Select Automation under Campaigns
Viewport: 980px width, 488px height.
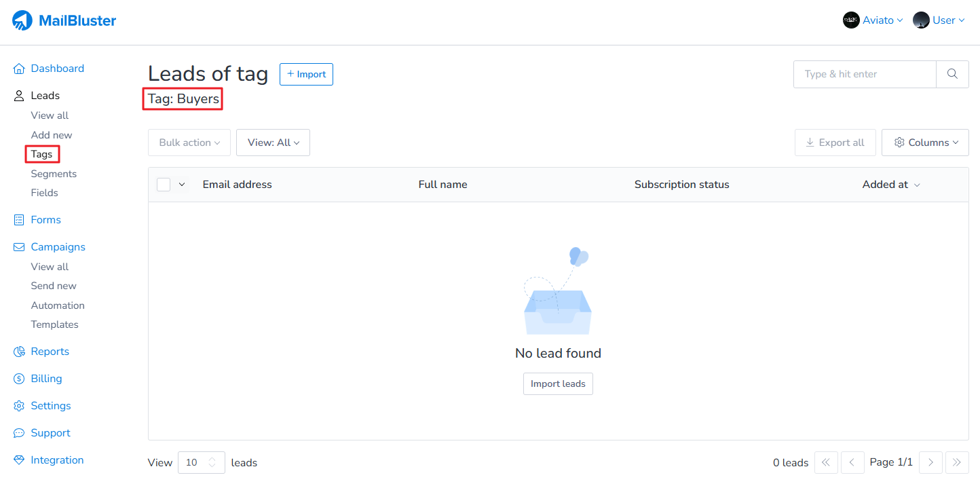(58, 305)
